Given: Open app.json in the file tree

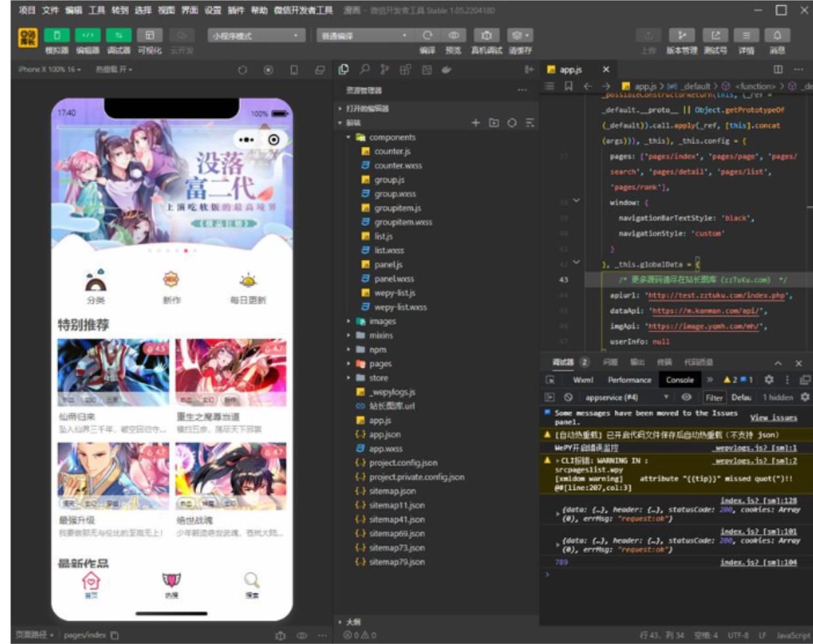Looking at the screenshot, I should 384,434.
